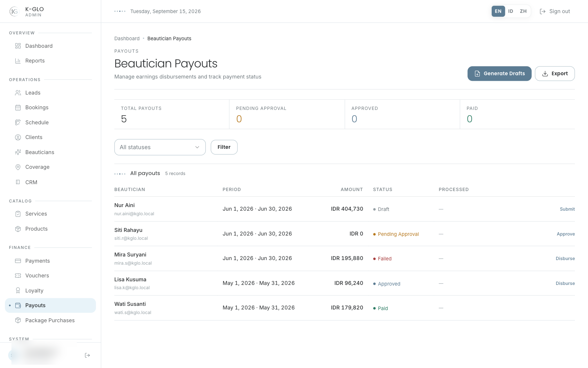Viewport: 588px width, 368px height.
Task: Click the Leads people icon
Action: click(x=18, y=93)
